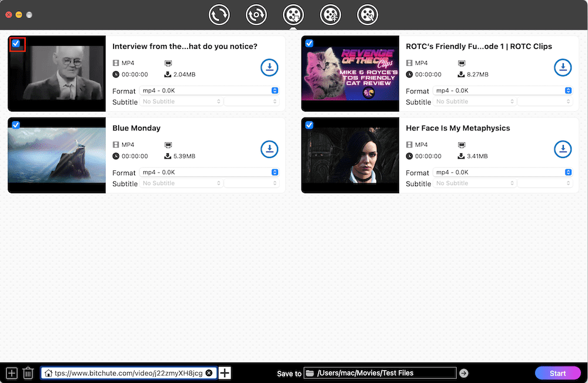Download Her Face Is My Metaphysics video
Screen dimensions: 588x383
[x=563, y=149]
